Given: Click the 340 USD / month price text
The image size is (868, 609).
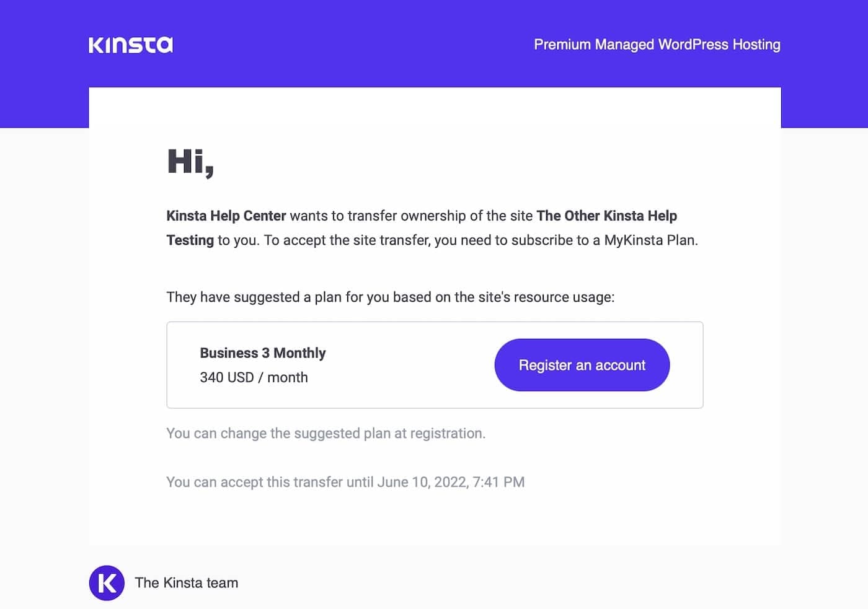Looking at the screenshot, I should click(254, 377).
